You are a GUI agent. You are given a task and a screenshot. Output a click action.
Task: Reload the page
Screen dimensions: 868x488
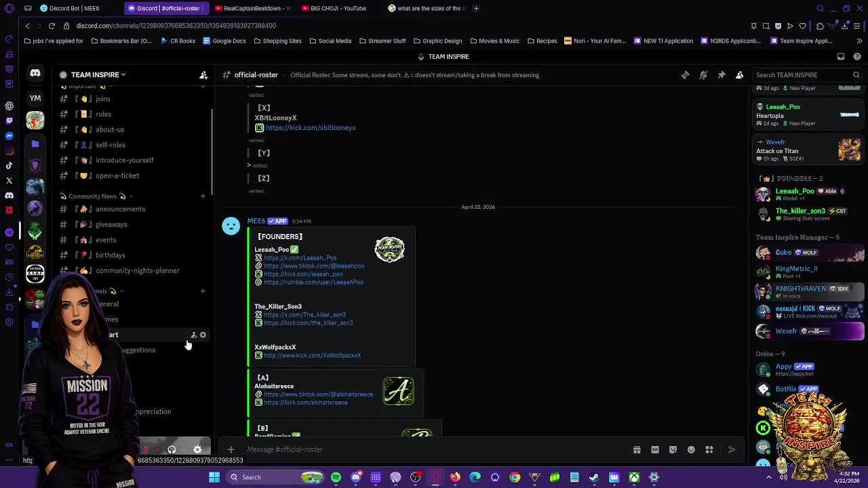[x=52, y=26]
